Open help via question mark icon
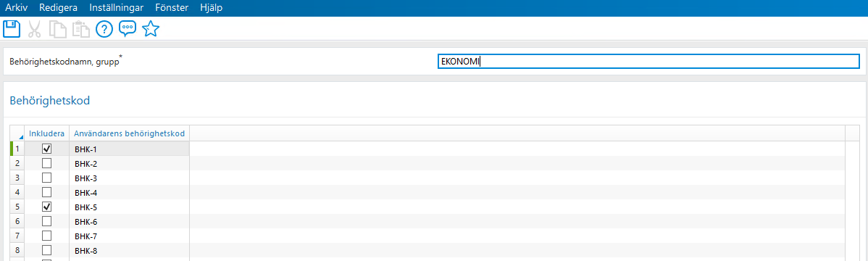The height and width of the screenshot is (261, 868). 104,29
